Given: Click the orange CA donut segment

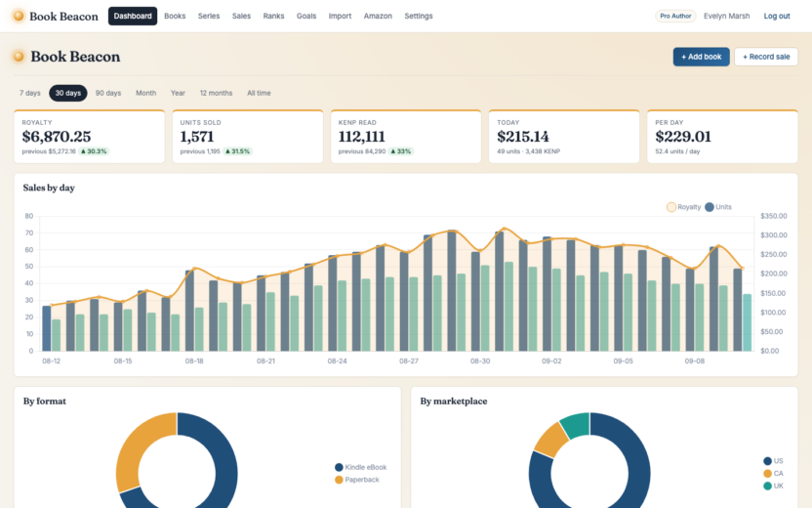Looking at the screenshot, I should tap(552, 440).
